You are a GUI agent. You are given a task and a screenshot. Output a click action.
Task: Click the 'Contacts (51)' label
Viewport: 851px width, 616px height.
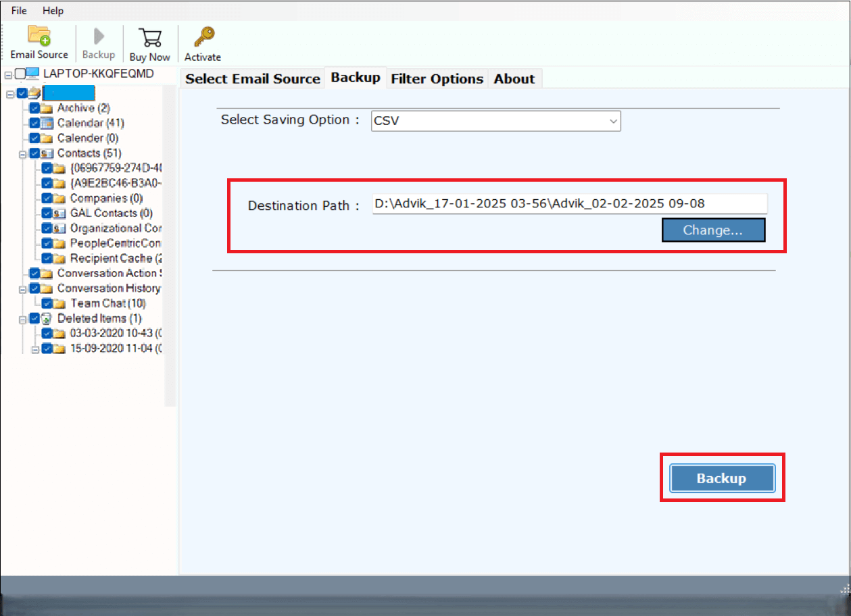pyautogui.click(x=89, y=153)
